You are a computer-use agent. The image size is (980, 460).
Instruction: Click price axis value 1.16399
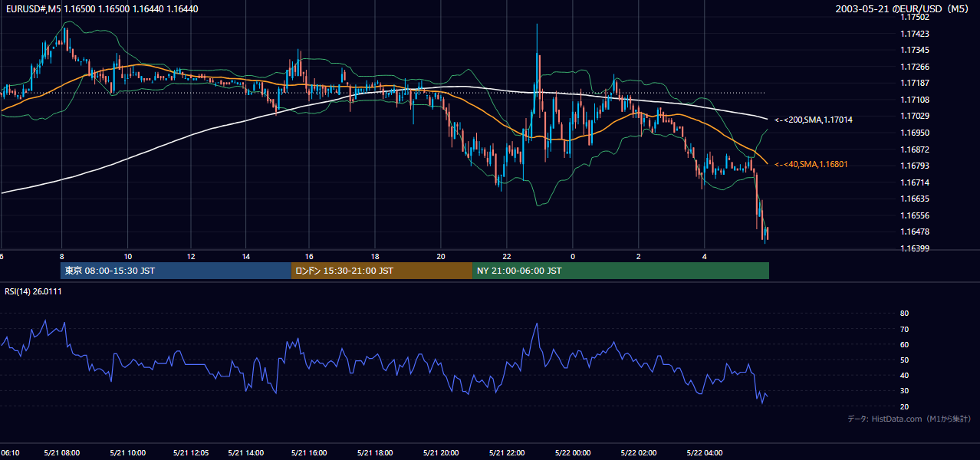pyautogui.click(x=914, y=248)
